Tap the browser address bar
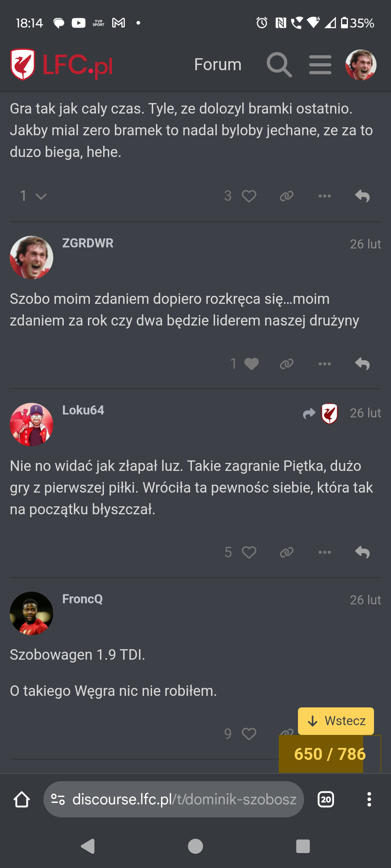Screen dimensions: 391x868 (x=174, y=799)
